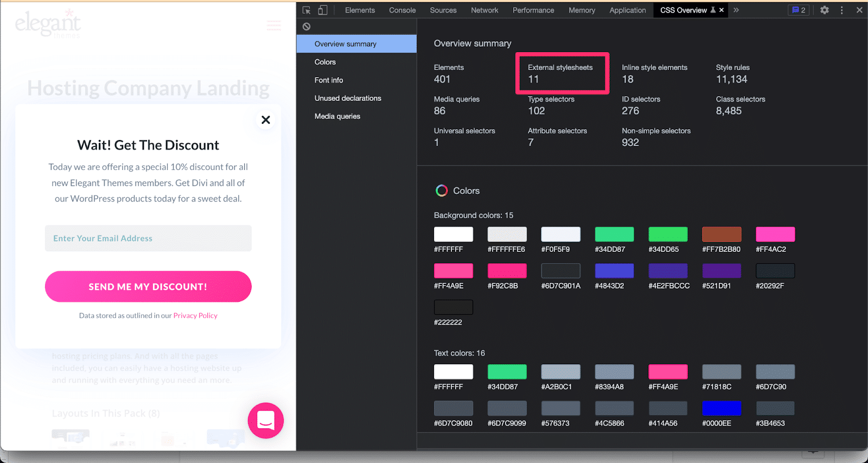Open the Privacy Policy link
Viewport: 868px width, 463px height.
195,315
